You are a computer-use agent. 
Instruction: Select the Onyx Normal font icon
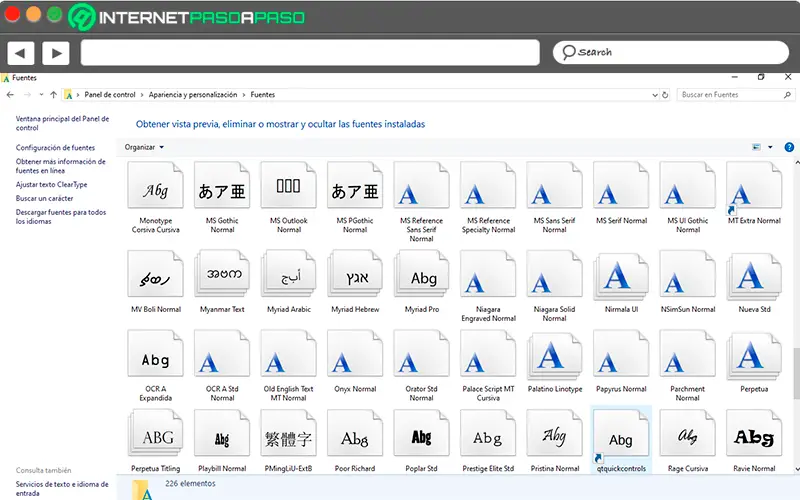355,354
